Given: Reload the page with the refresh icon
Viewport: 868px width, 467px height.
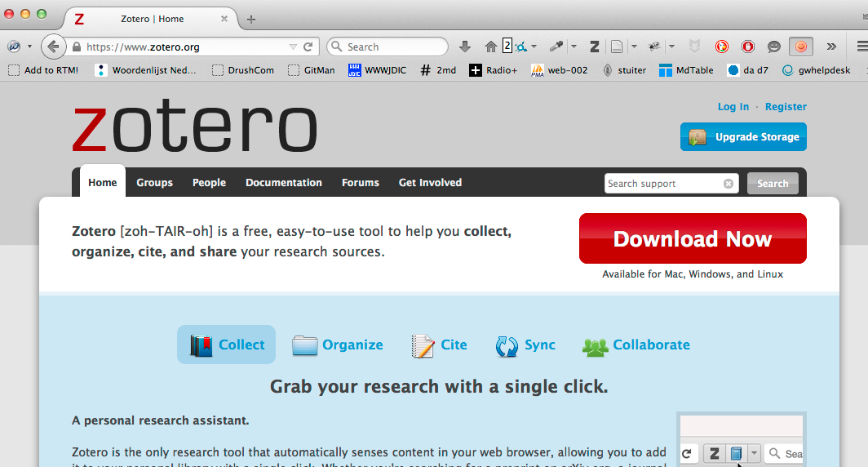Looking at the screenshot, I should [x=308, y=47].
